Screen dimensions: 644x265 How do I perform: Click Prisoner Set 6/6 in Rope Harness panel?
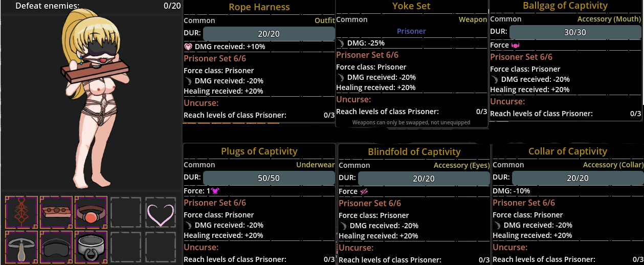(x=215, y=58)
